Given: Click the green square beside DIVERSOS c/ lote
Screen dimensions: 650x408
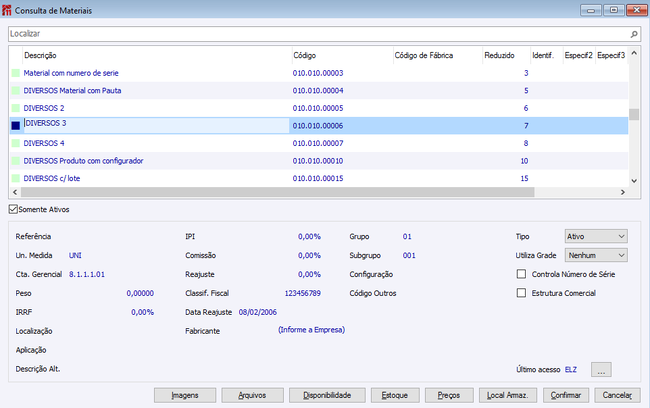Looking at the screenshot, I should [16, 178].
